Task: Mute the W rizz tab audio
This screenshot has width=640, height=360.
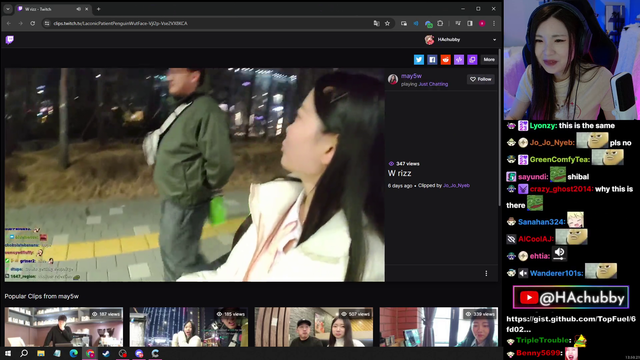Action: pyautogui.click(x=78, y=9)
